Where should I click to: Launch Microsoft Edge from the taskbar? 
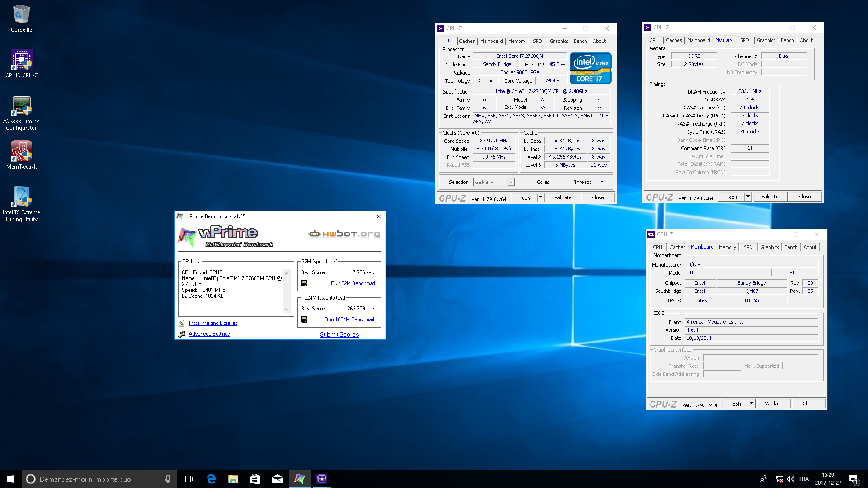(211, 479)
